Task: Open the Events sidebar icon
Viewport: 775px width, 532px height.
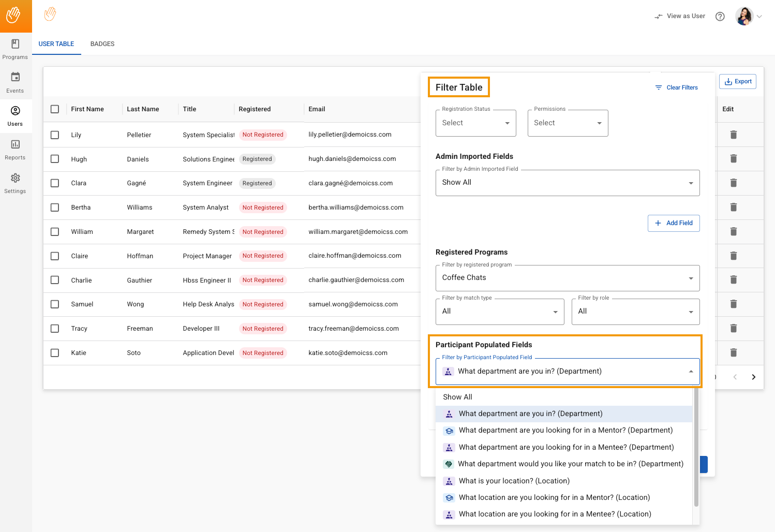Action: pyautogui.click(x=15, y=82)
